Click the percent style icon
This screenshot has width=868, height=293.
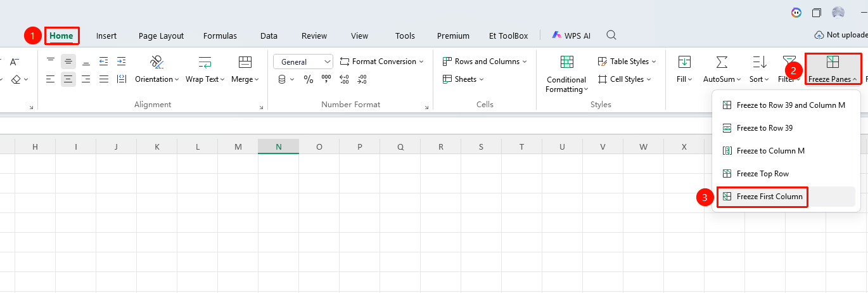(309, 79)
